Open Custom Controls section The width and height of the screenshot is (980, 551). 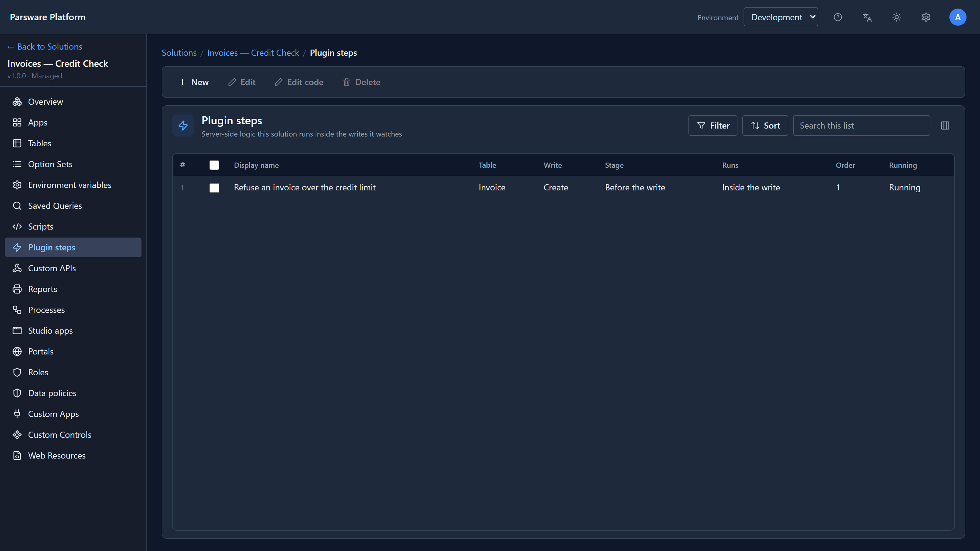click(73, 435)
